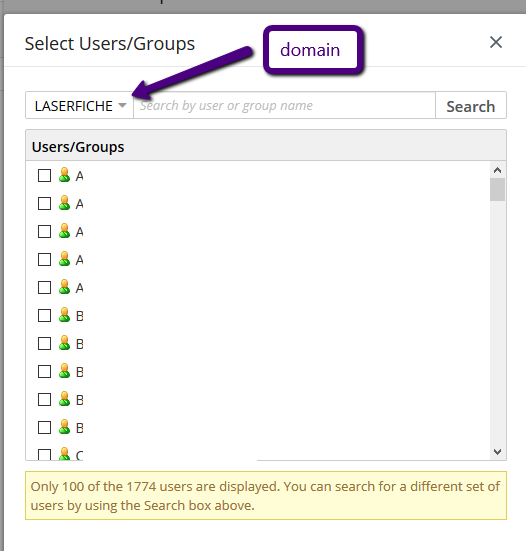Check the box for the fourth B user
Viewport: 526px width, 551px height.
(44, 400)
